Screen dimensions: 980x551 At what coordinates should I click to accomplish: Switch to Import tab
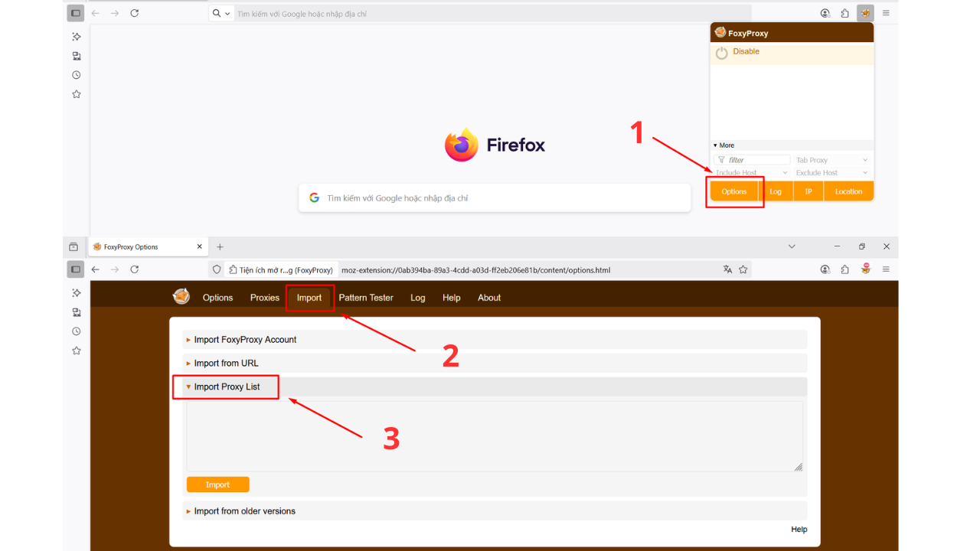click(x=309, y=298)
